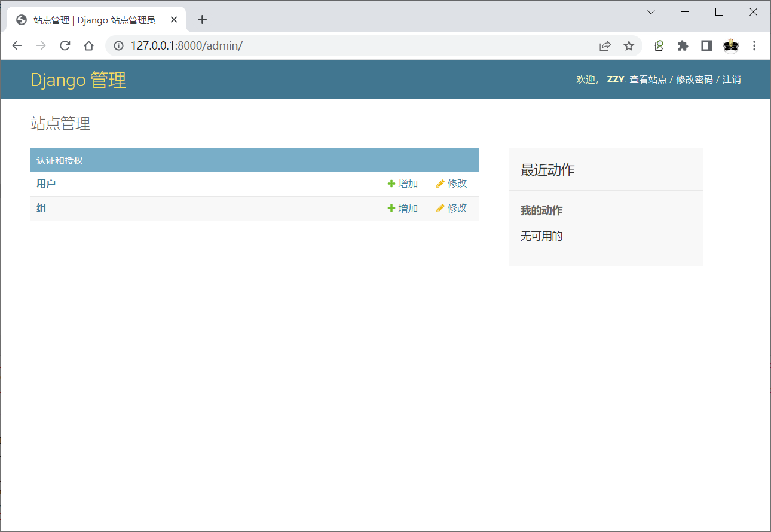
Task: Click 增加 in the 用户 row
Action: (x=403, y=184)
